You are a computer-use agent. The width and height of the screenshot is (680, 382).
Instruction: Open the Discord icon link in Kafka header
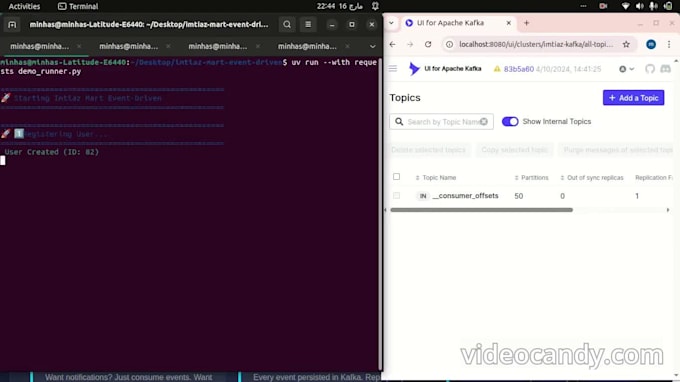pos(665,69)
